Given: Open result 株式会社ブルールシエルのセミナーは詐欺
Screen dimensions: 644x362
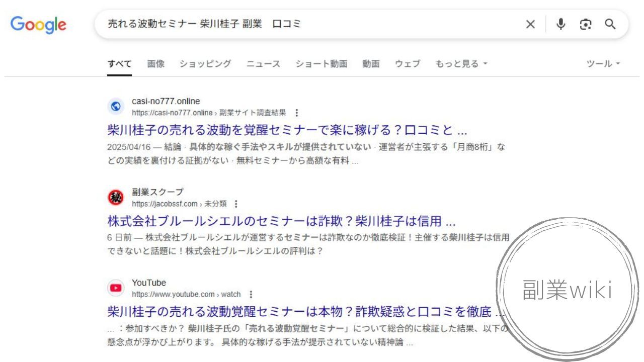Looking at the screenshot, I should 282,221.
